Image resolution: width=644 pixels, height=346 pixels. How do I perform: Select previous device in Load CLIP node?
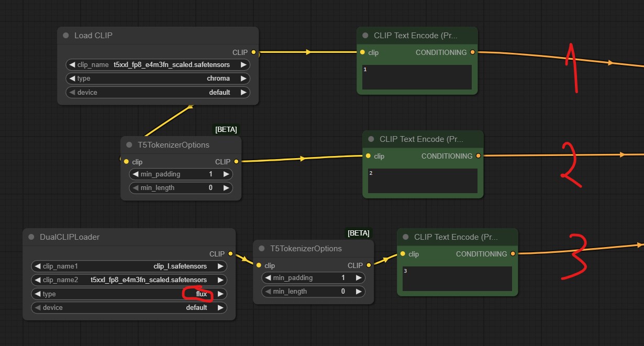[72, 92]
